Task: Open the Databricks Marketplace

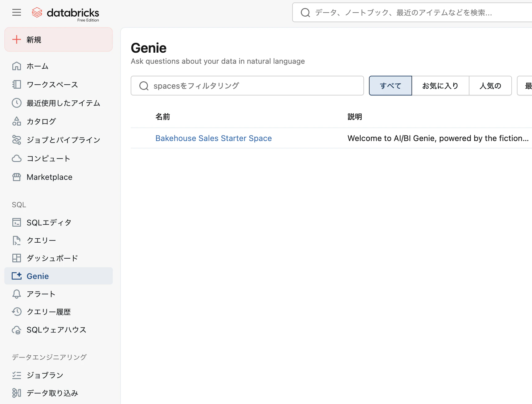Action: pyautogui.click(x=49, y=177)
